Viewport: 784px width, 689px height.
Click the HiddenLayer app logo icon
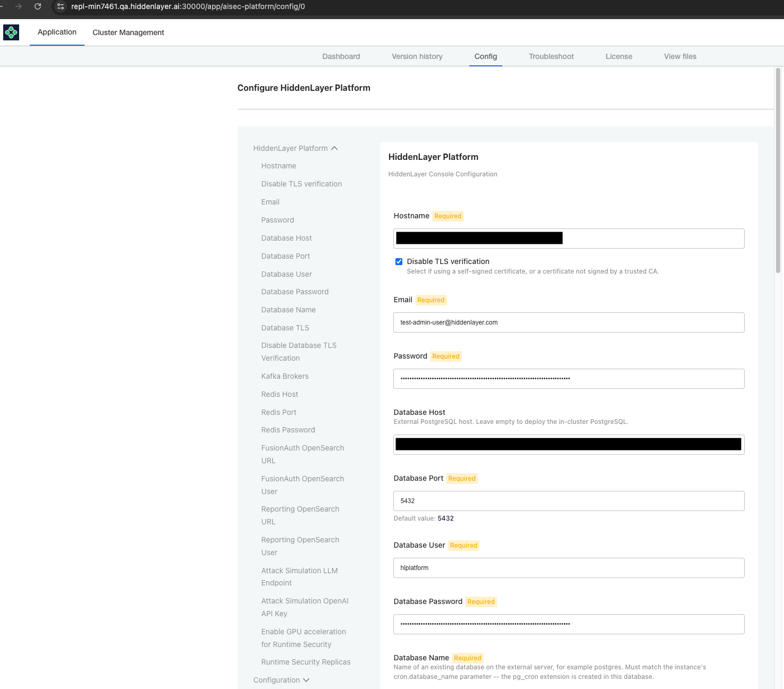11,32
